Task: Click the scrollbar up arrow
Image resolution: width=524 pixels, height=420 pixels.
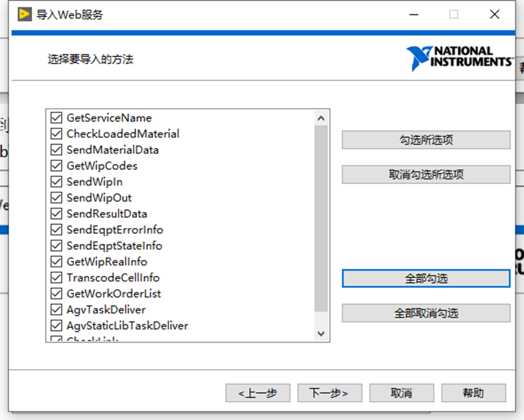Action: [x=321, y=117]
